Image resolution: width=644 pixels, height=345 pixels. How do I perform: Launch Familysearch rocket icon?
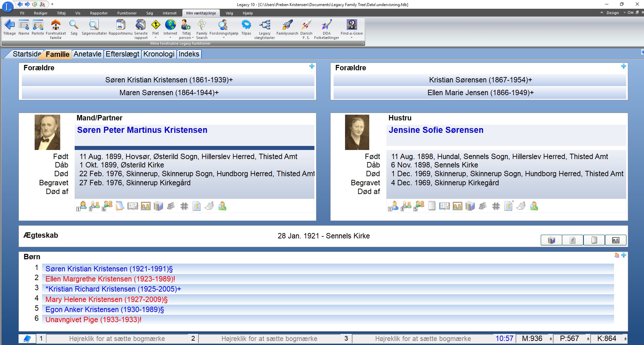click(287, 25)
